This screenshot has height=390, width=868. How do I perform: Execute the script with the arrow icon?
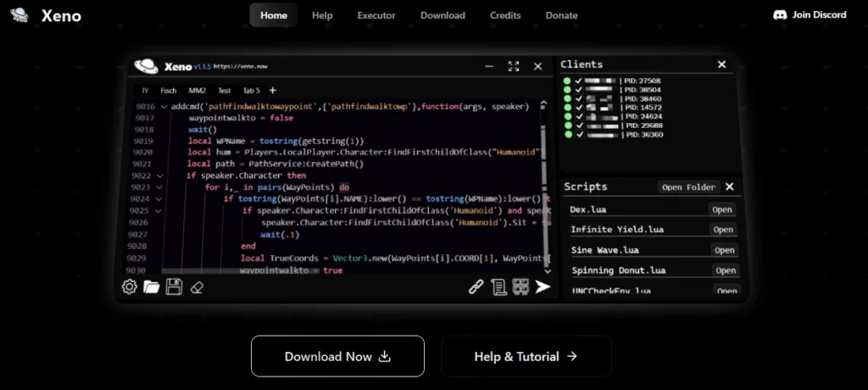(542, 287)
